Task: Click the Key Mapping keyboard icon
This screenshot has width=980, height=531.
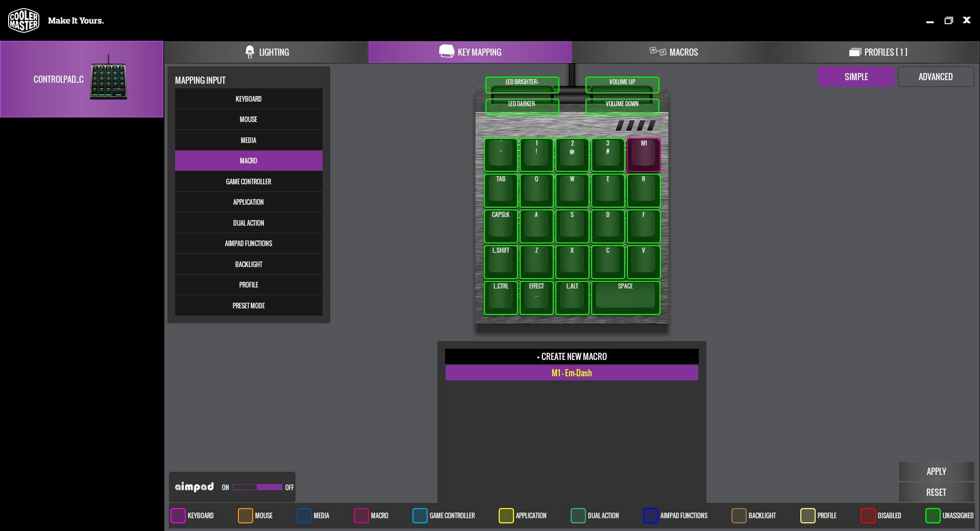Action: coord(446,52)
